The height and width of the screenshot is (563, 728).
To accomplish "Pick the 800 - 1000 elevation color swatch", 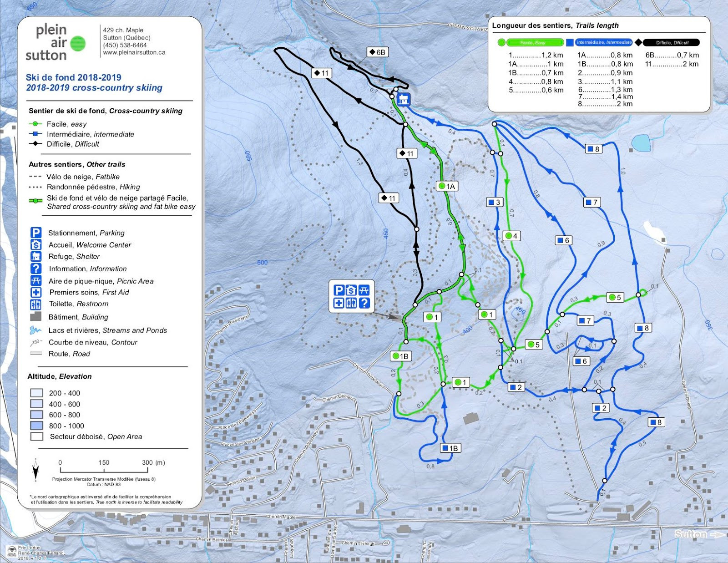I will coord(36,426).
